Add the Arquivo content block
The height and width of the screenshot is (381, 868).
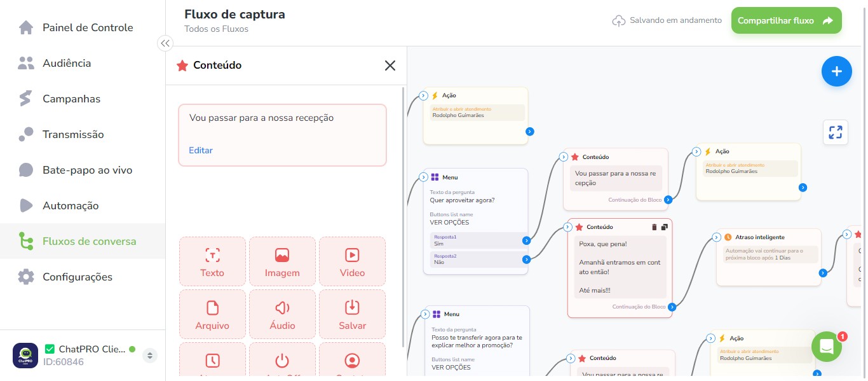point(212,314)
